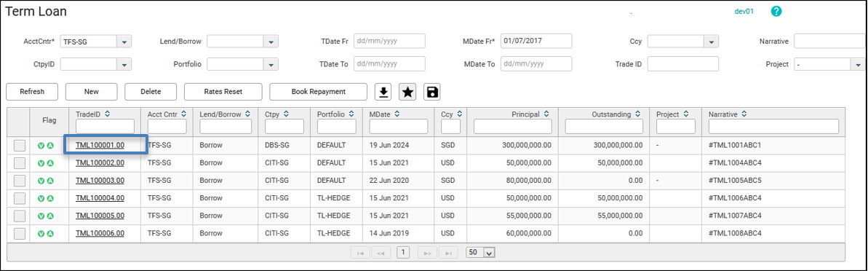Sort by Project column arrows
This screenshot has width=868, height=271.
click(686, 114)
